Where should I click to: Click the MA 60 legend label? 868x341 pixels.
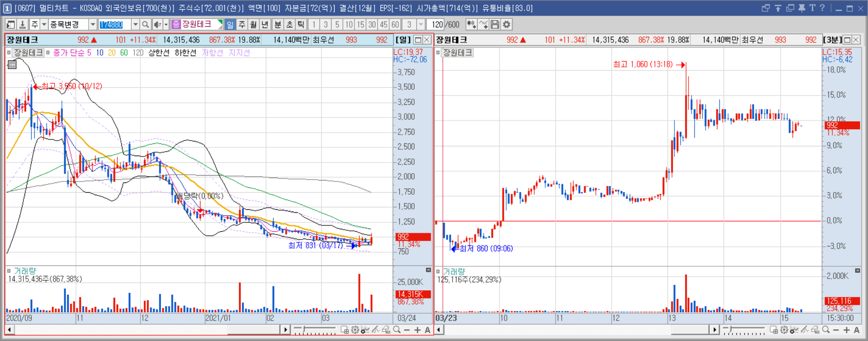[x=124, y=53]
